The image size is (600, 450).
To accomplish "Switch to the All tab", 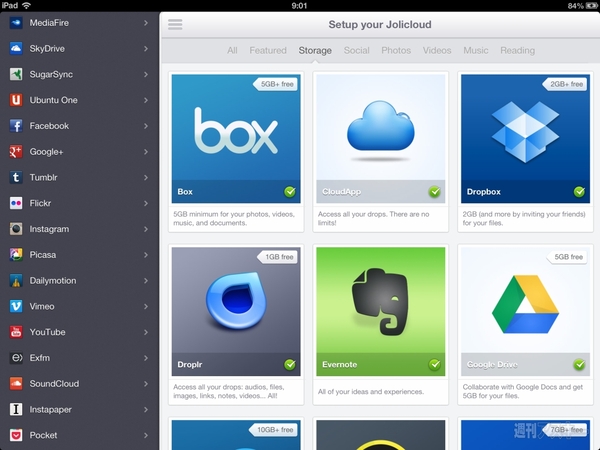I will 232,50.
